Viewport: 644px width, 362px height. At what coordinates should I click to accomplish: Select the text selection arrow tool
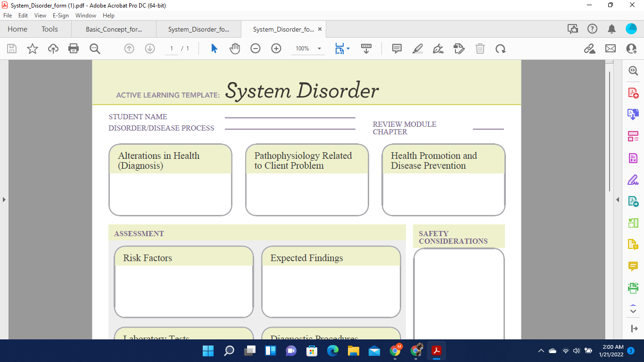click(214, 48)
